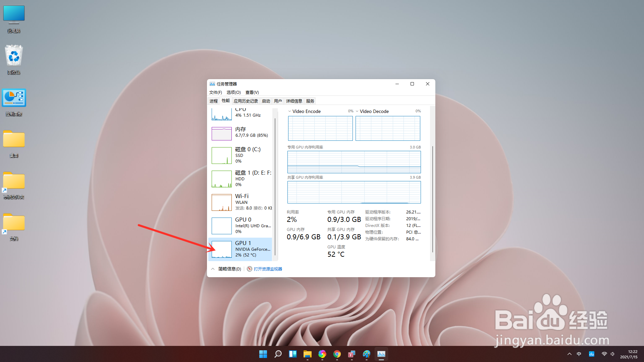Switch to the 性能 tab
The image size is (644, 362).
[226, 101]
